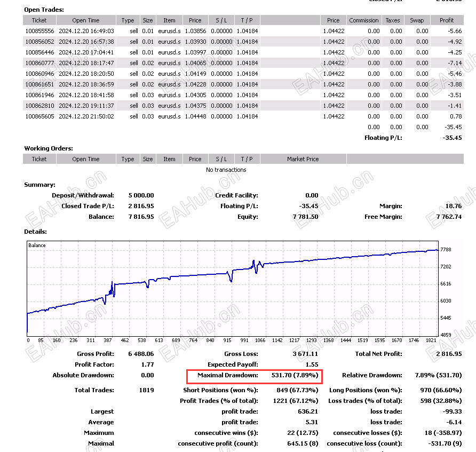Click profit value -7.14

click(x=455, y=63)
